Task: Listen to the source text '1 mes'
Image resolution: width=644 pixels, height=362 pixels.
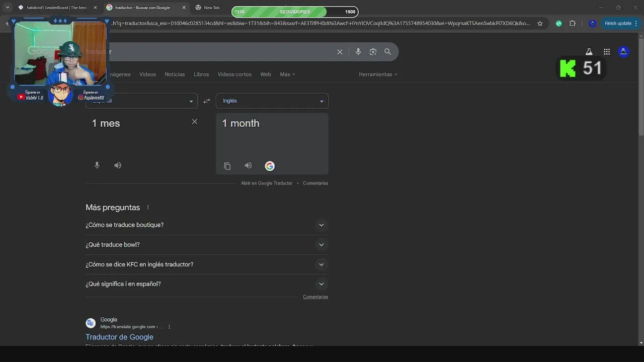Action: coord(118,165)
